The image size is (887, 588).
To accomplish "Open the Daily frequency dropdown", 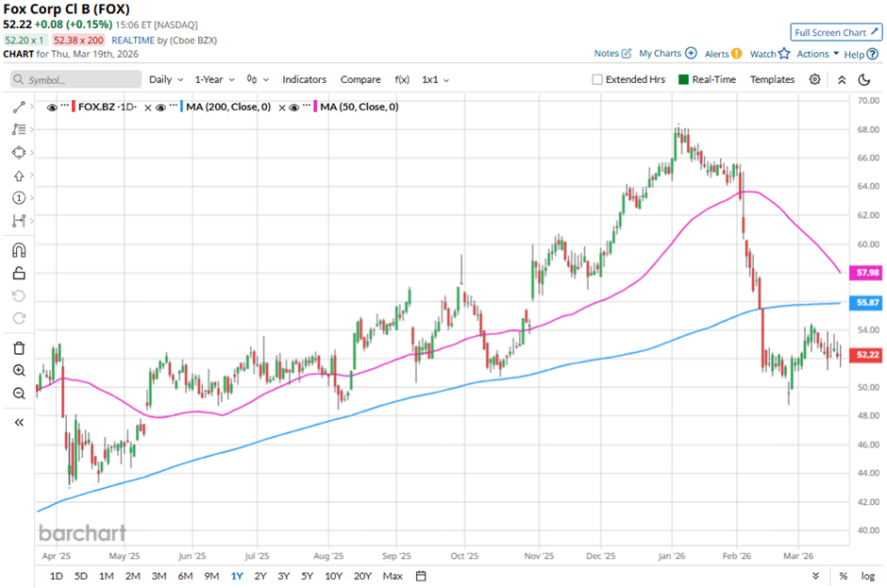I will (166, 80).
